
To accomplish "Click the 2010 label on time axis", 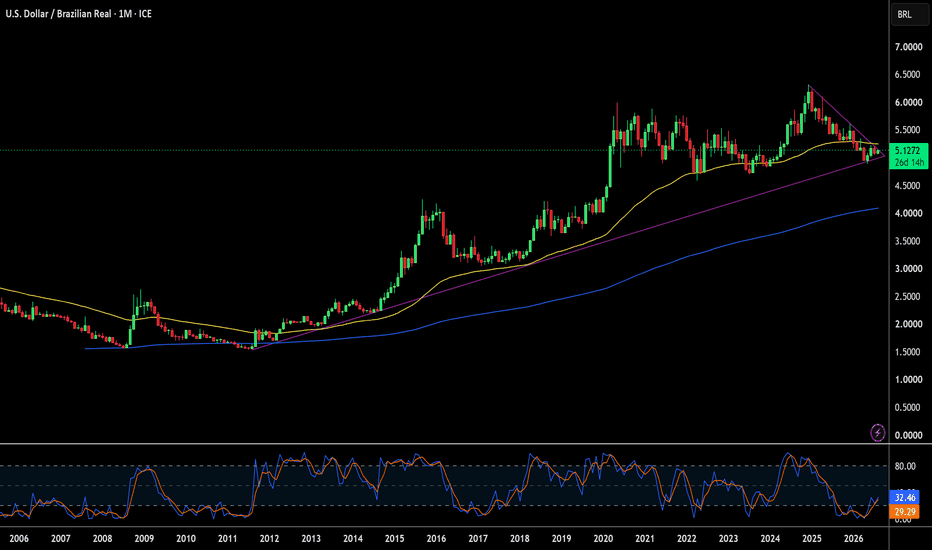I will click(x=186, y=539).
